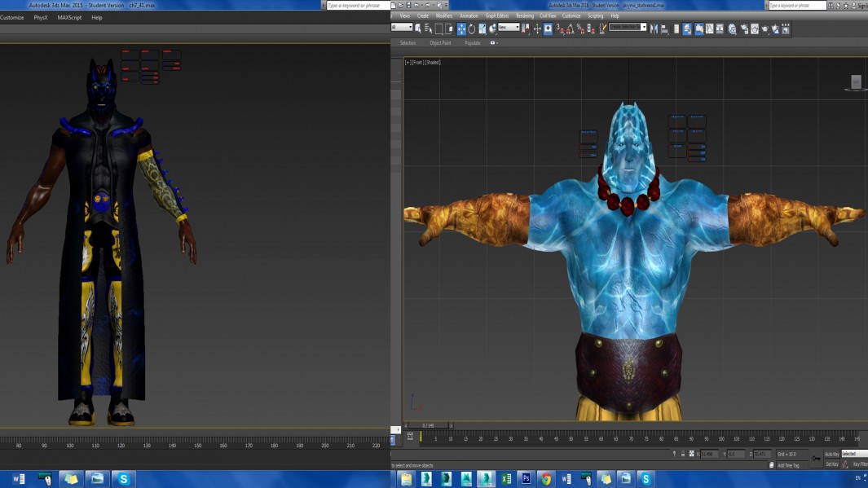Open Excel from the taskbar

point(506,478)
